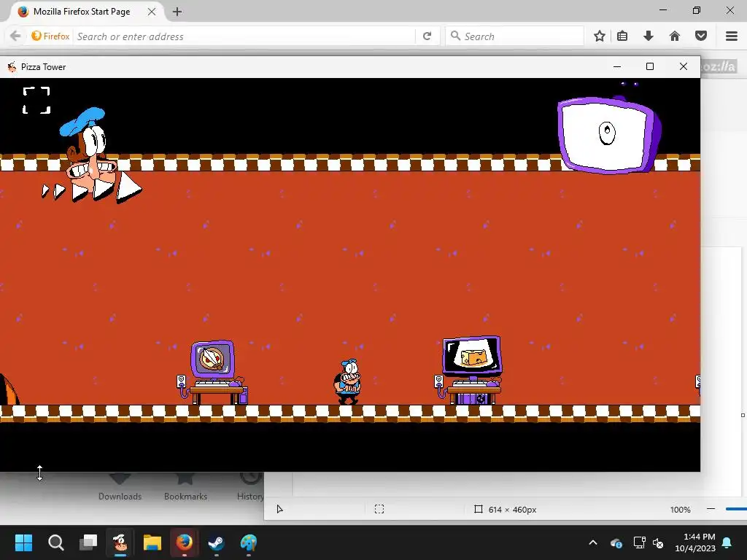Click the muted volume tray icon
Image resolution: width=747 pixels, height=560 pixels.
(x=658, y=542)
